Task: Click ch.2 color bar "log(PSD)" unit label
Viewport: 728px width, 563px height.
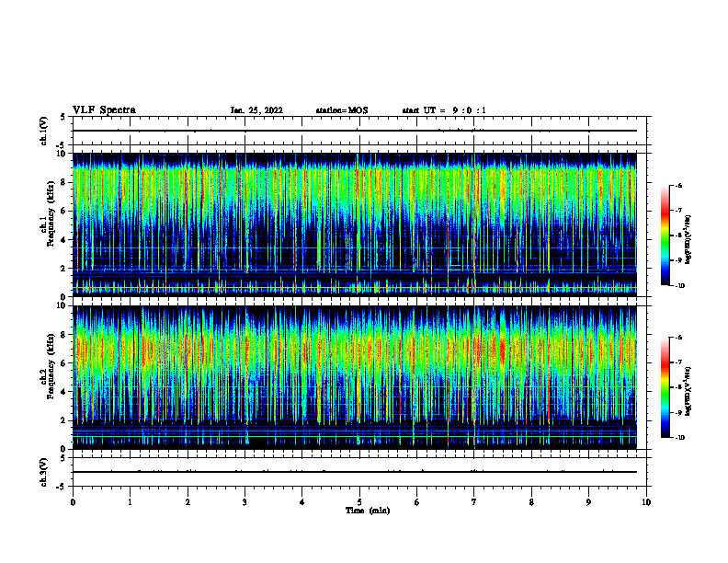Action: [x=689, y=392]
